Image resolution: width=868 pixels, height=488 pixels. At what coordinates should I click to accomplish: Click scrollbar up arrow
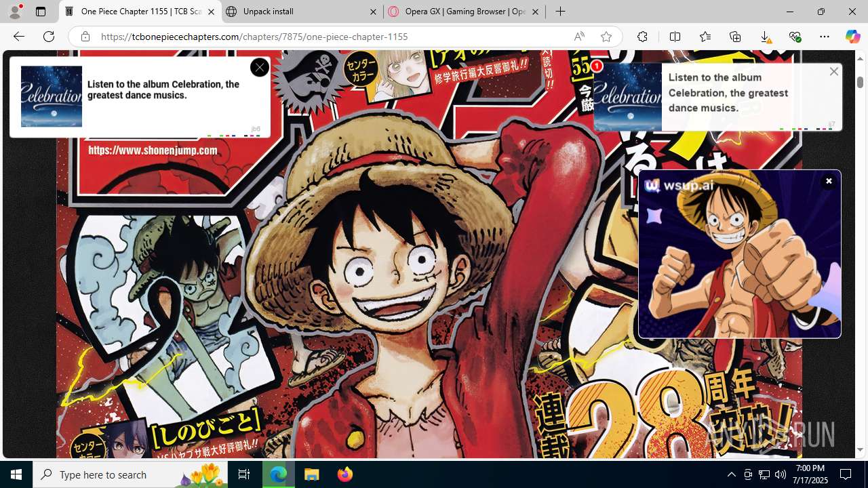point(860,58)
